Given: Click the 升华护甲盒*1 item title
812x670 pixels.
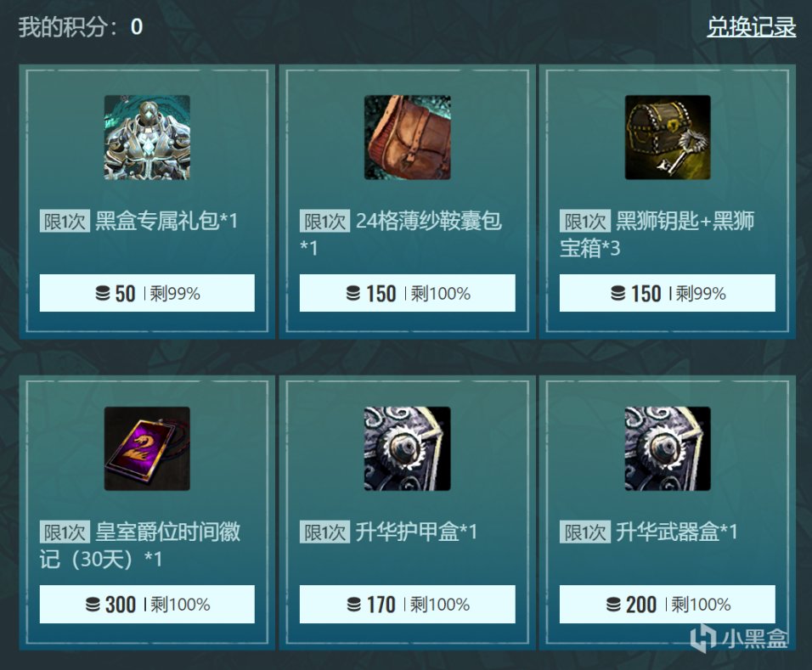Looking at the screenshot, I should [x=416, y=532].
